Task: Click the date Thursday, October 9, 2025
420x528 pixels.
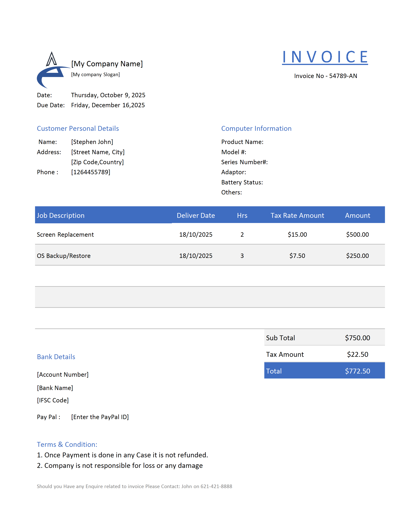Action: (x=108, y=95)
